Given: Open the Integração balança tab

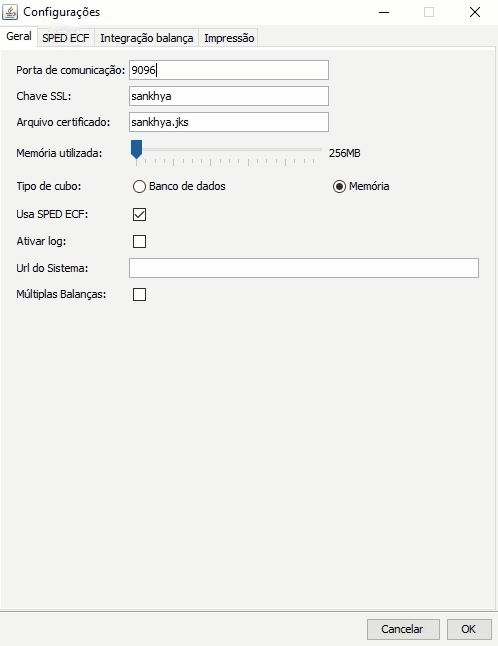Looking at the screenshot, I should pyautogui.click(x=147, y=38).
